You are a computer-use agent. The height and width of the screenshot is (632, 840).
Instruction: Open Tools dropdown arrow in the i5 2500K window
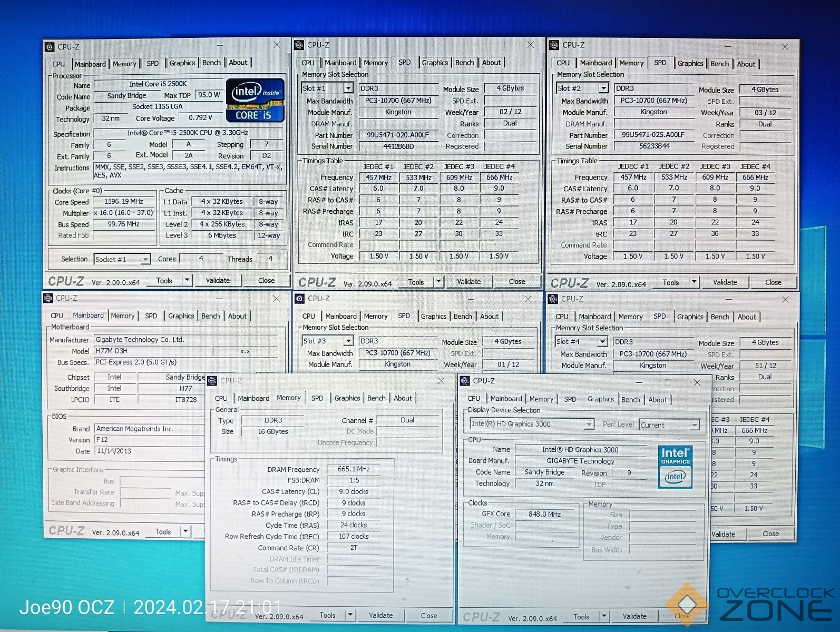tap(187, 280)
